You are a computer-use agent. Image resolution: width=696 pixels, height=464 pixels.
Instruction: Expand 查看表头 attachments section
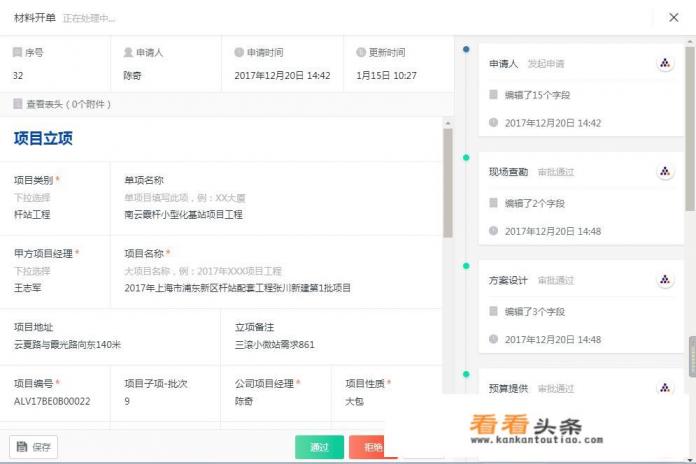point(60,103)
